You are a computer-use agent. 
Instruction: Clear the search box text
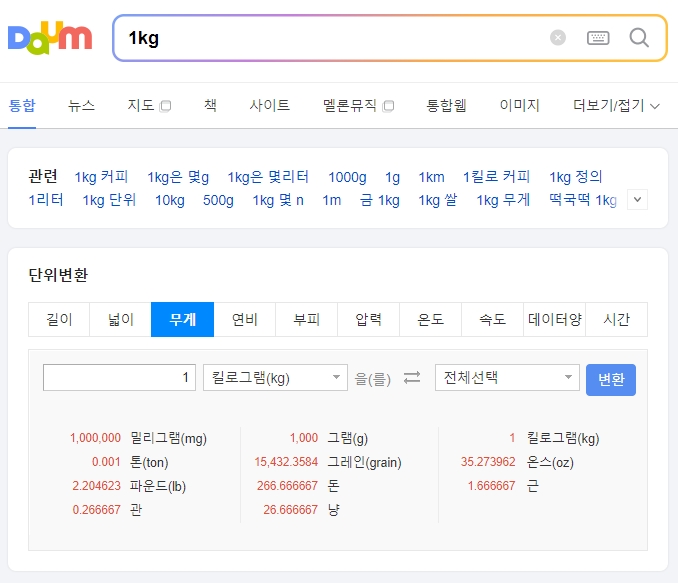click(558, 38)
